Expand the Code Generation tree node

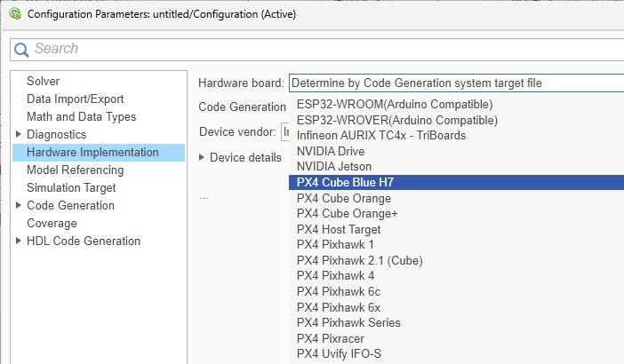click(x=19, y=205)
